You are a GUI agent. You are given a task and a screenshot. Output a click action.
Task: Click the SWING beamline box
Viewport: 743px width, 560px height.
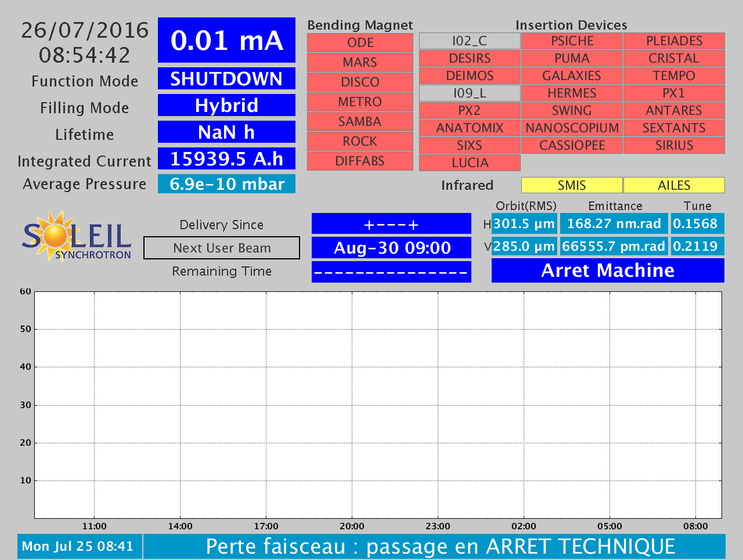coord(572,111)
